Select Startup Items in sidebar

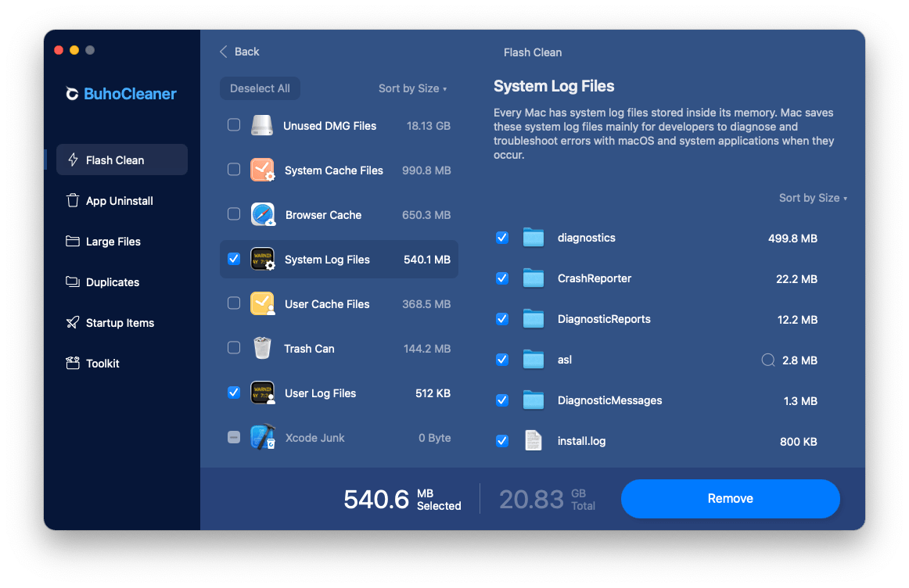(x=122, y=322)
